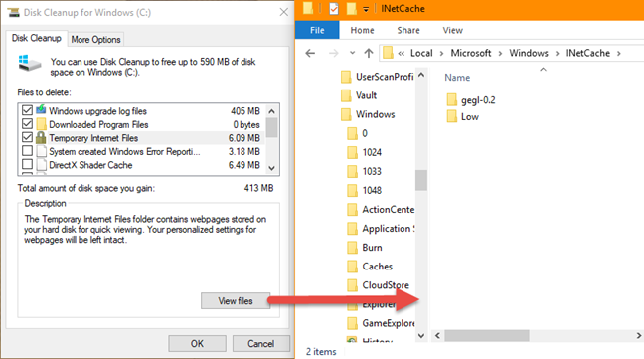Screen dimensions: 644x359
Task: Select Caches folder in navigation tree
Action: point(370,267)
